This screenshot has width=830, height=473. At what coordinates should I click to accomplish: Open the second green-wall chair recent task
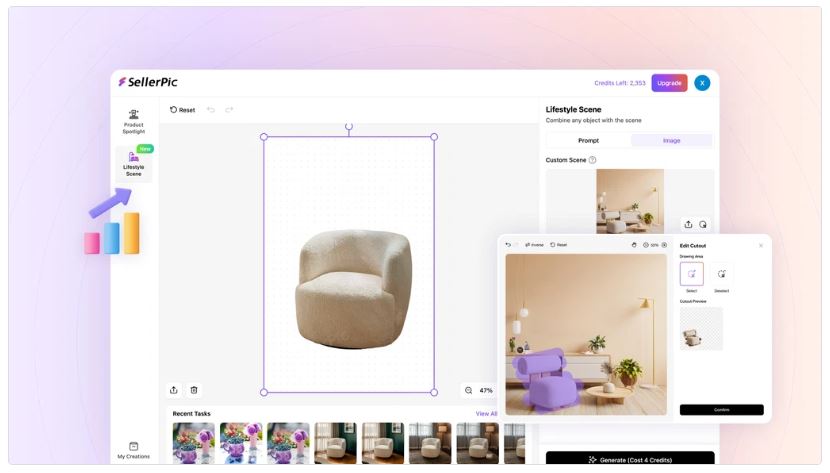383,443
